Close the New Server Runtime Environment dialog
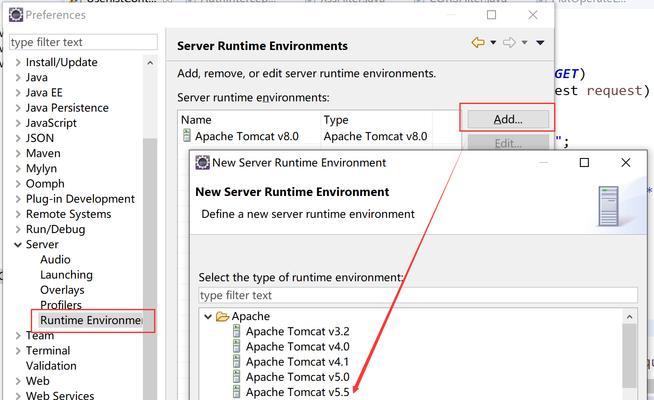Viewport: 654px width, 400px height. point(626,162)
